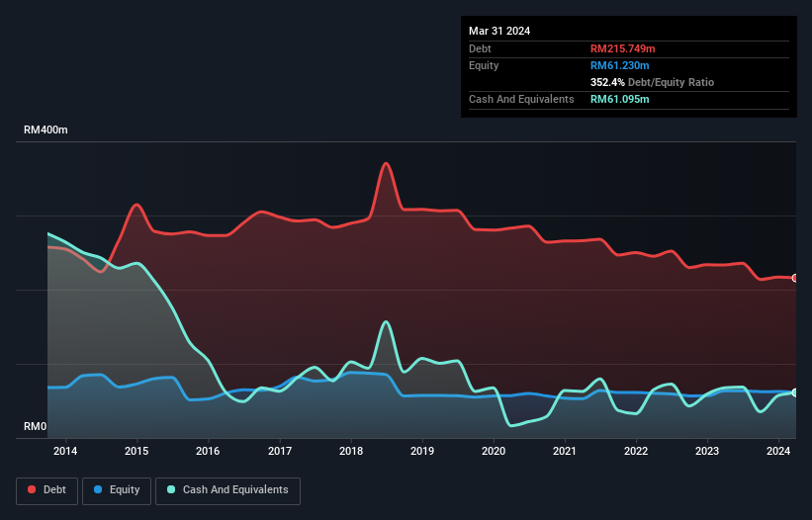This screenshot has width=812, height=520.
Task: Click the RM61.095m cash value
Action: (x=619, y=99)
